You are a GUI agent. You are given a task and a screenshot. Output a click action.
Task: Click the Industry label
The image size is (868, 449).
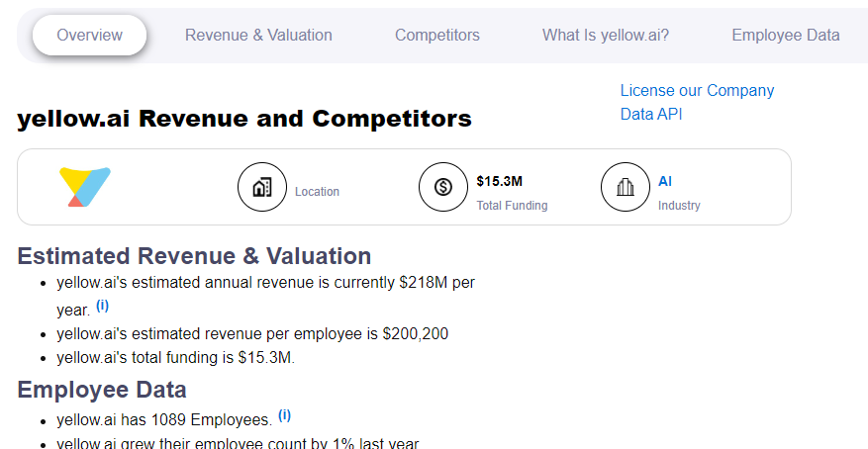(679, 206)
